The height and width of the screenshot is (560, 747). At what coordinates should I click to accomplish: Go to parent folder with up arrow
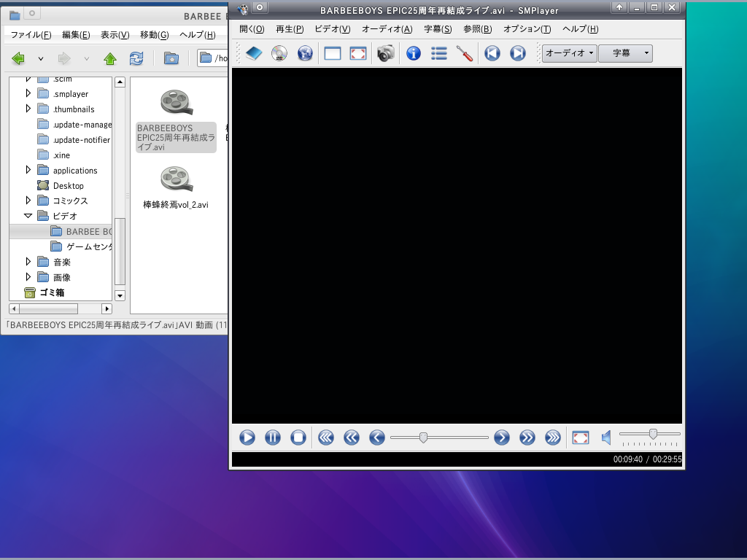[x=110, y=58]
